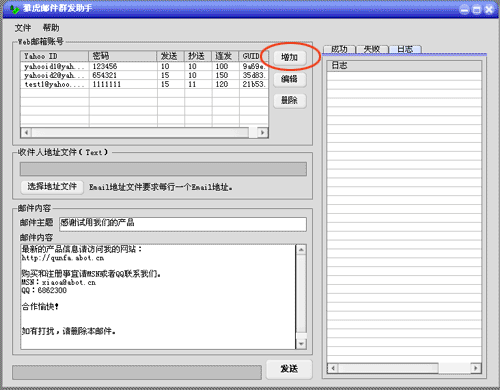Click the 密码 column header
The image size is (500, 390).
123,56
